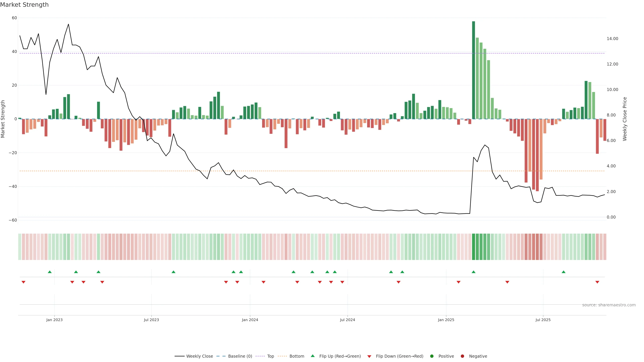Click the Flip Down red triangle legend icon
The height and width of the screenshot is (362, 644).
click(369, 356)
